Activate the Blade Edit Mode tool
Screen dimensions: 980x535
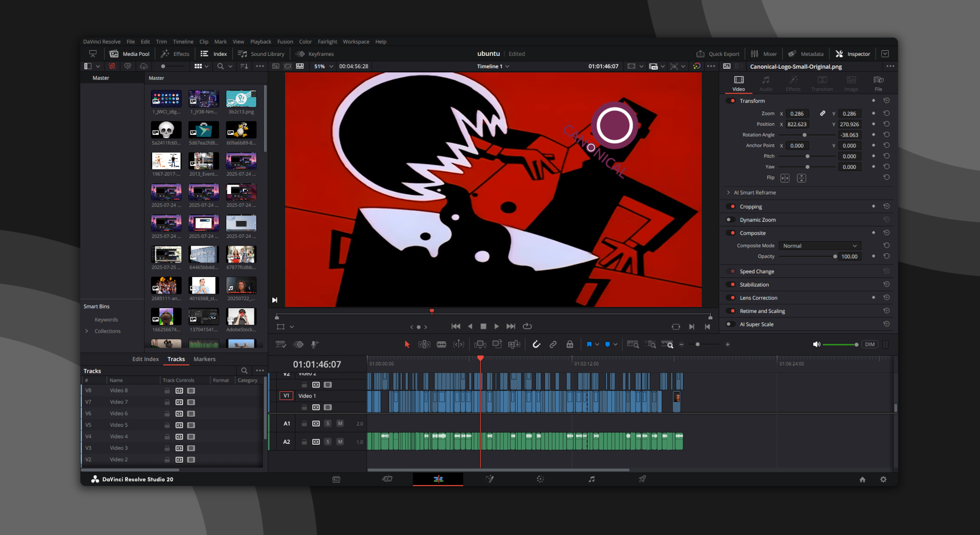441,344
